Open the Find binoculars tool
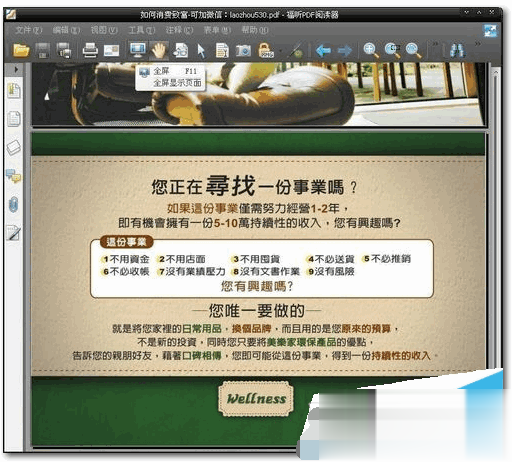 [457, 51]
